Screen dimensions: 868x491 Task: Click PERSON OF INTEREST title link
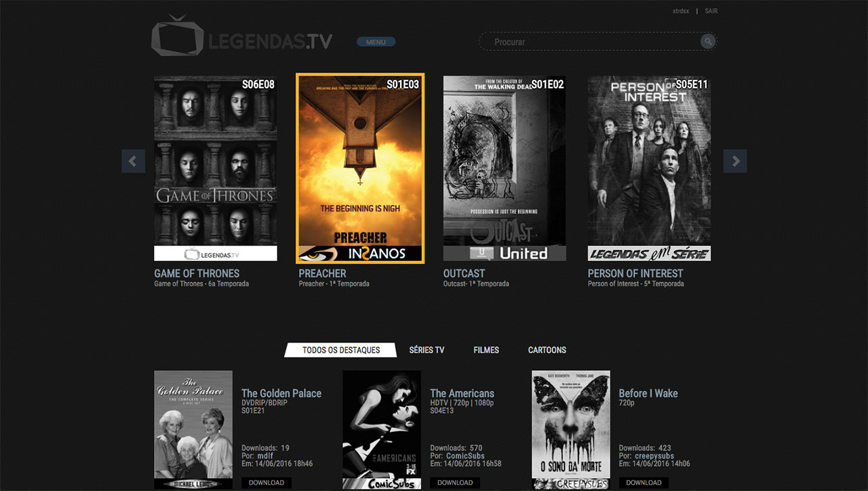[635, 273]
